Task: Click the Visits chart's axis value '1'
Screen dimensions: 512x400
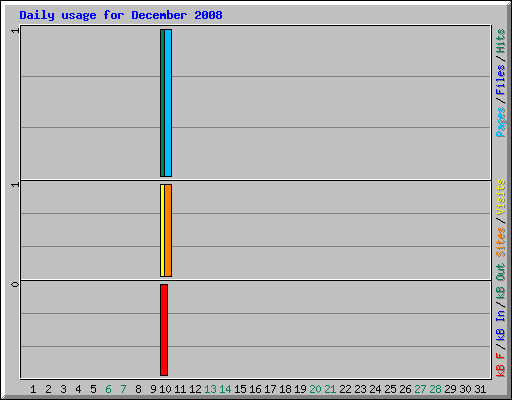Action: tap(15, 185)
